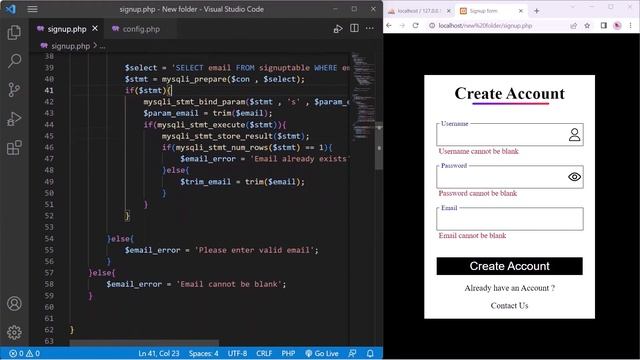
Task: Click the breadcrumb ellipsis after signup.php
Action: coord(102,46)
